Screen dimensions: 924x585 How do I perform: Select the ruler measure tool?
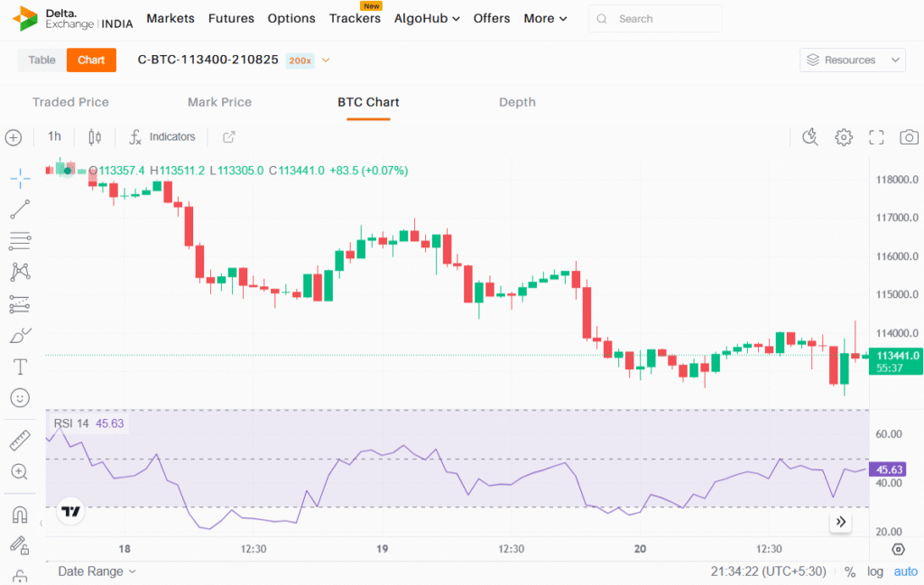pos(20,441)
